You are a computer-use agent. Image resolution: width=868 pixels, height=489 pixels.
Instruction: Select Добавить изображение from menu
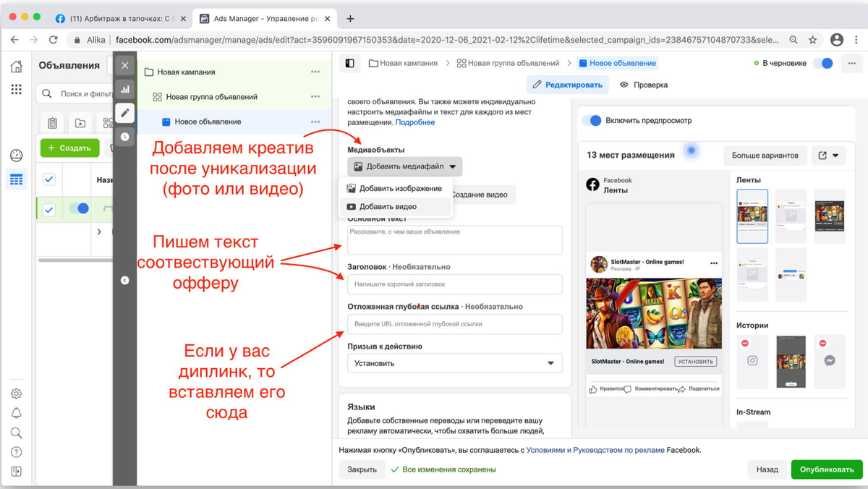(396, 188)
